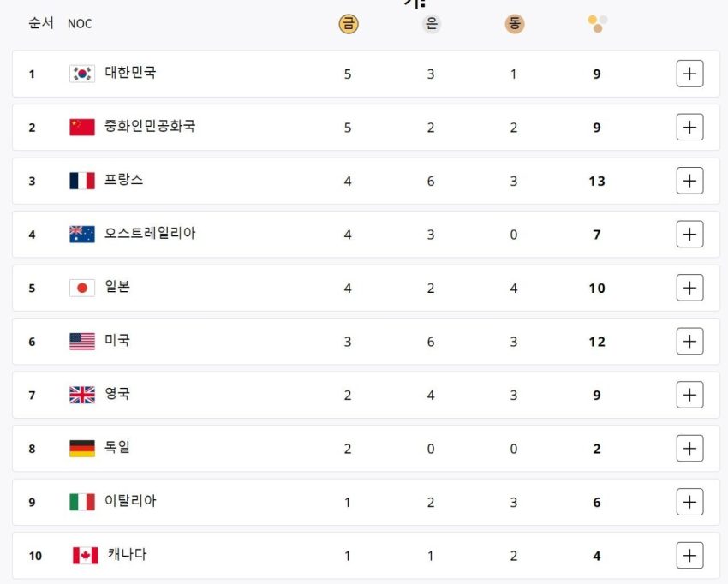Click the bronze medal 동 column icon
This screenshot has width=728, height=584.
pyautogui.click(x=515, y=24)
